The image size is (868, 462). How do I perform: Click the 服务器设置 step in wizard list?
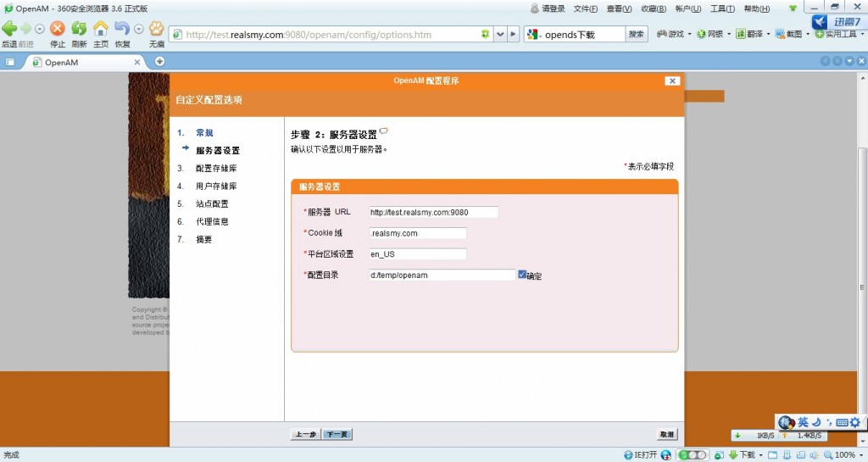point(218,151)
